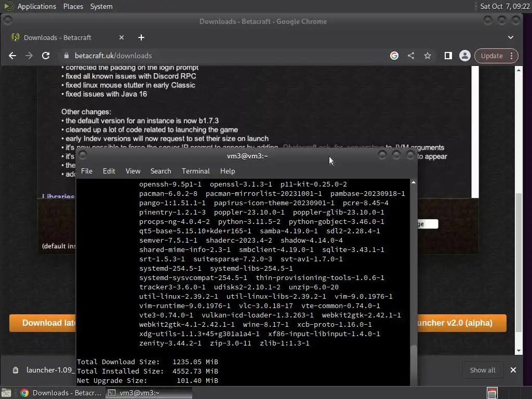The image size is (532, 399).
Task: Reload the Betacraft downloads page
Action: 46,56
